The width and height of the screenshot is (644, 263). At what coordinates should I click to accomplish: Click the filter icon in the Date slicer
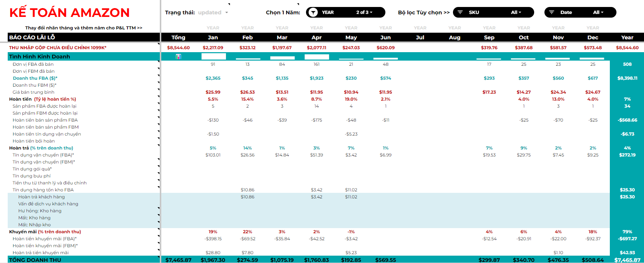tap(551, 12)
